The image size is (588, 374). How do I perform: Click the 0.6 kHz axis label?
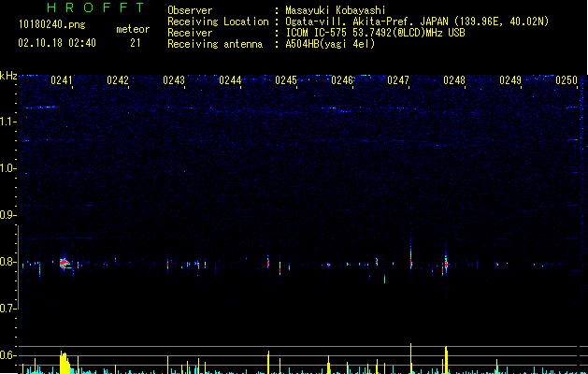point(7,355)
